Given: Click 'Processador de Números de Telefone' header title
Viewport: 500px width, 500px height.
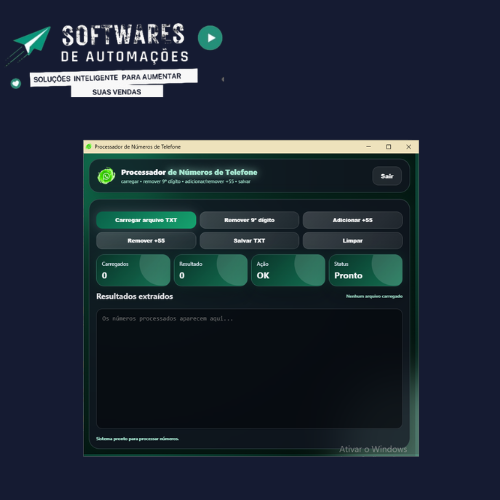Looking at the screenshot, I should [189, 172].
